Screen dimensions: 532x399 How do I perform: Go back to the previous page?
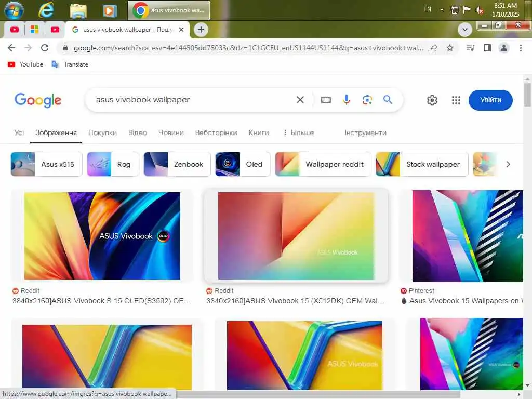pos(11,48)
